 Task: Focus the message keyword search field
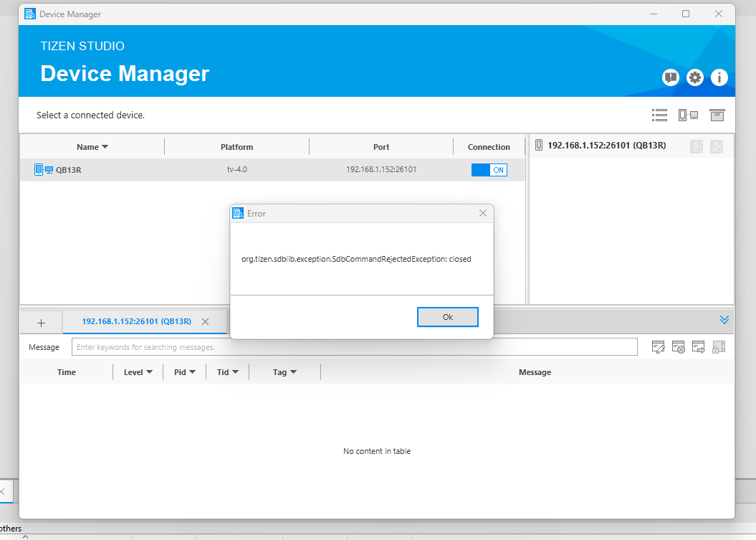(x=355, y=347)
